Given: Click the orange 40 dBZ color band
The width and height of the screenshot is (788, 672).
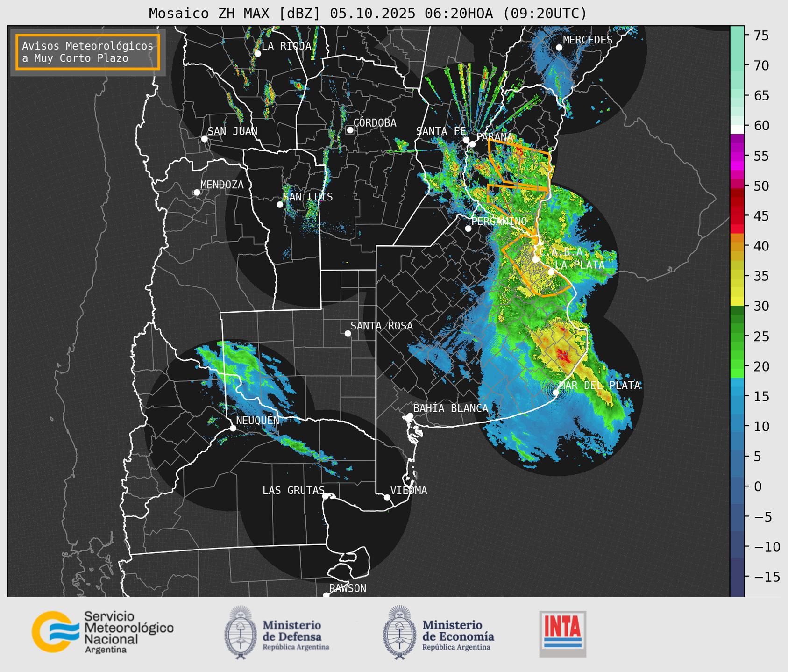Looking at the screenshot, I should 737,246.
